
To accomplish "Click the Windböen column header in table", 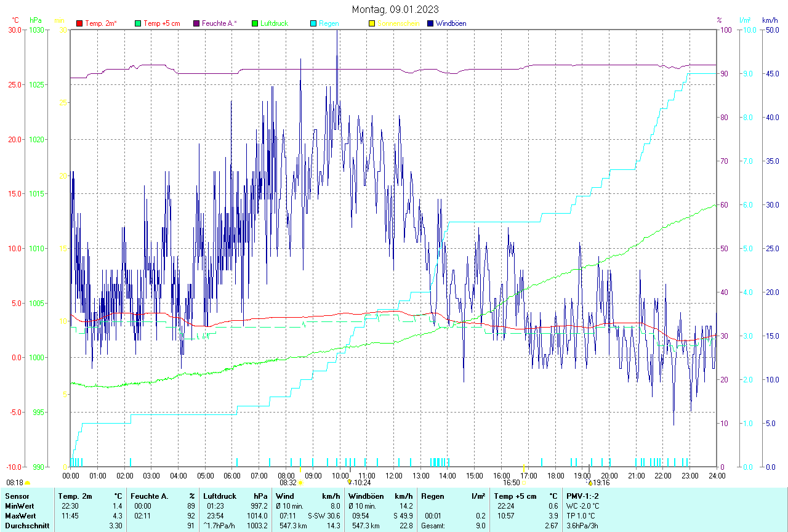I will 366,496.
